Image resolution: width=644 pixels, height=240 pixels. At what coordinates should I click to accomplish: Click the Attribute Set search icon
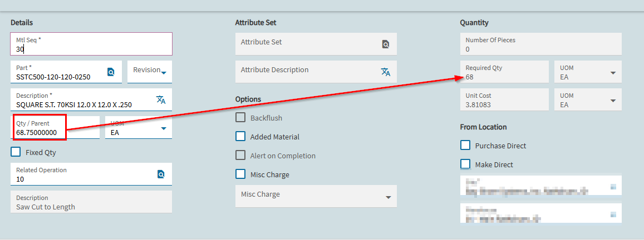(x=386, y=44)
